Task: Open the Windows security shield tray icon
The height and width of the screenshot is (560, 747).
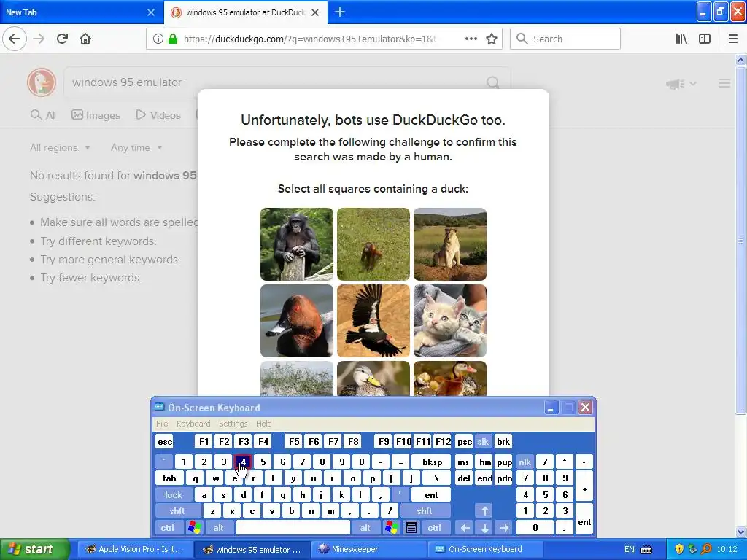Action: (679, 549)
